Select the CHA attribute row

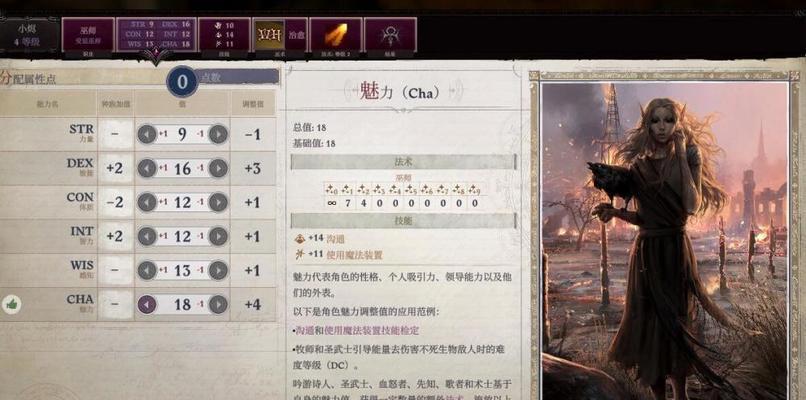click(x=138, y=304)
